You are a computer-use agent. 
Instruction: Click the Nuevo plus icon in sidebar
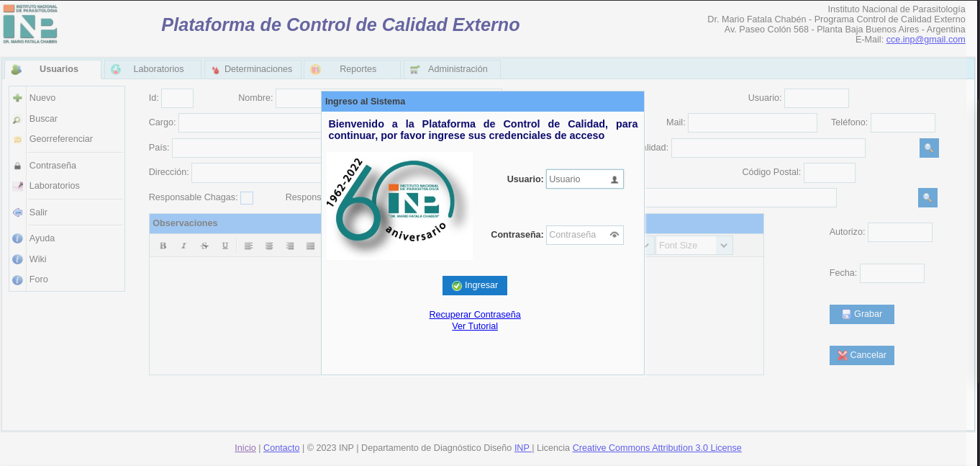[17, 98]
